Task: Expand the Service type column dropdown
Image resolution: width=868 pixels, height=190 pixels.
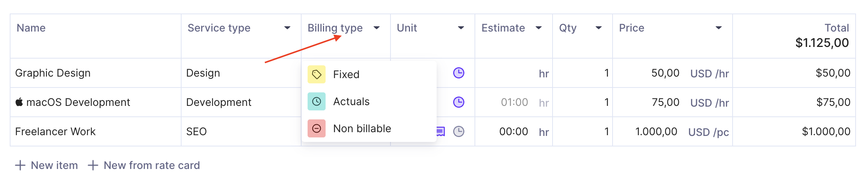Action: 287,28
